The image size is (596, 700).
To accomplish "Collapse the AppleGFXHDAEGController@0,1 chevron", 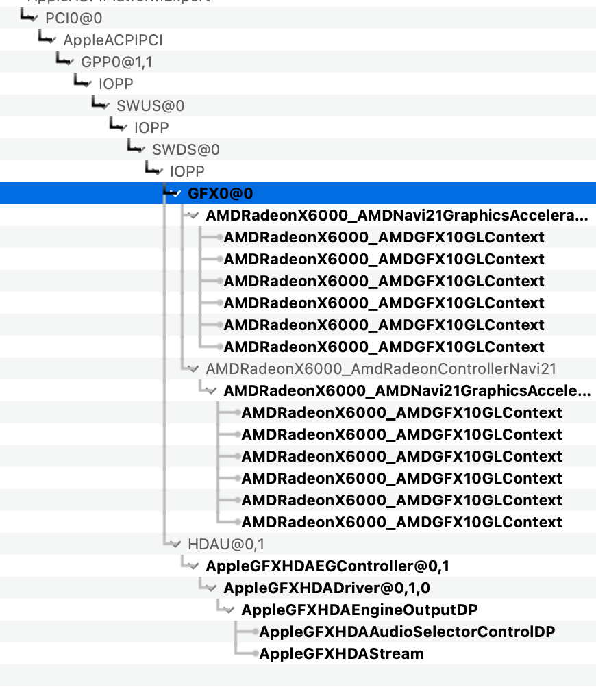I will click(x=194, y=566).
